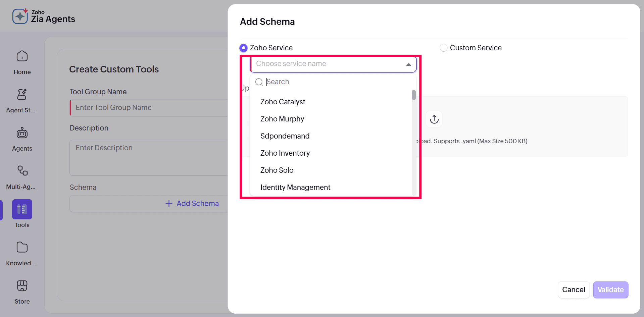
Task: Select the Tools sidebar icon
Action: [x=22, y=209]
